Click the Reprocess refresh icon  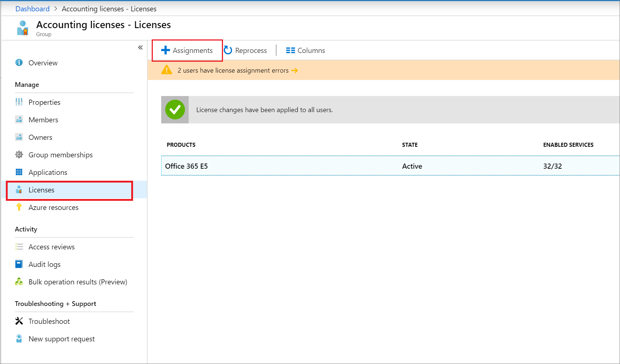click(x=228, y=50)
